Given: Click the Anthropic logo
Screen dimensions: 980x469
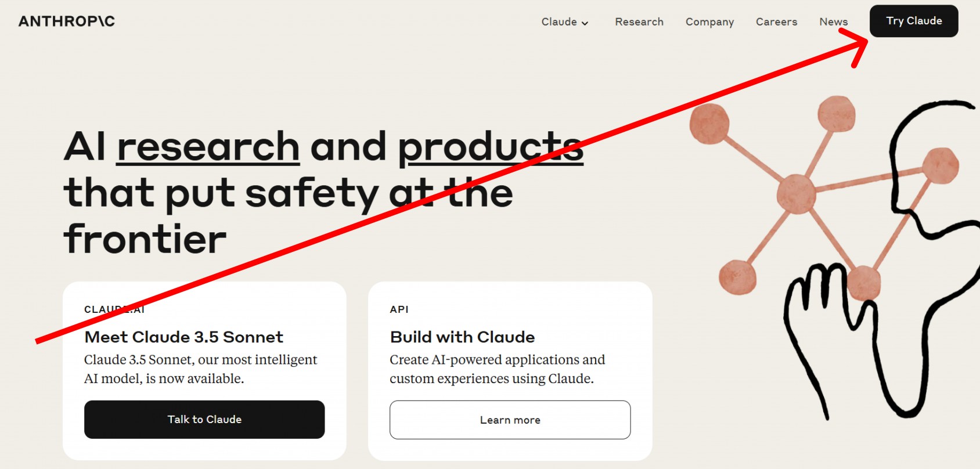Looking at the screenshot, I should pyautogui.click(x=67, y=21).
